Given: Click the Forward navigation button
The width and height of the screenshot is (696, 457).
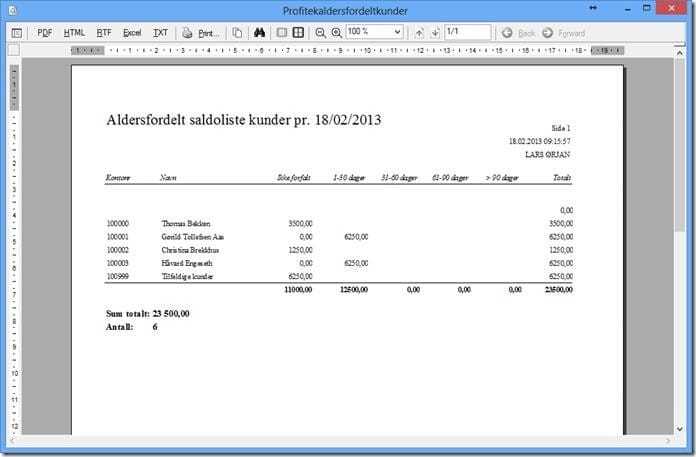Looking at the screenshot, I should (x=565, y=33).
